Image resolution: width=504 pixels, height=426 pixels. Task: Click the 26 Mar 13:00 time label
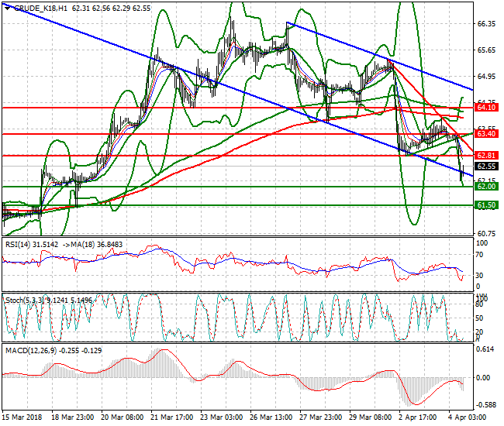pos(271,417)
